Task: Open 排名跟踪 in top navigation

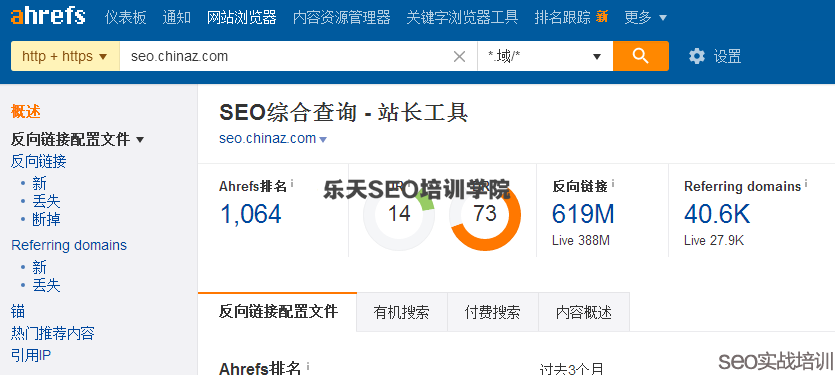Action: click(x=562, y=17)
